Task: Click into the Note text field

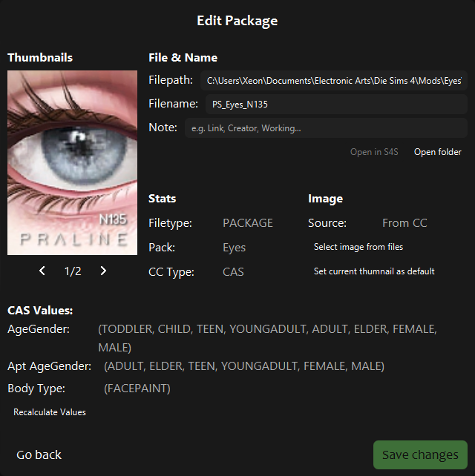Action: click(x=326, y=128)
